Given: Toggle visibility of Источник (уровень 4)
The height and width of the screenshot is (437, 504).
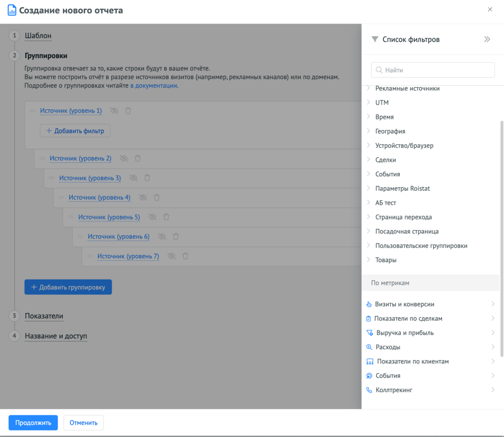Looking at the screenshot, I should click(x=143, y=198).
